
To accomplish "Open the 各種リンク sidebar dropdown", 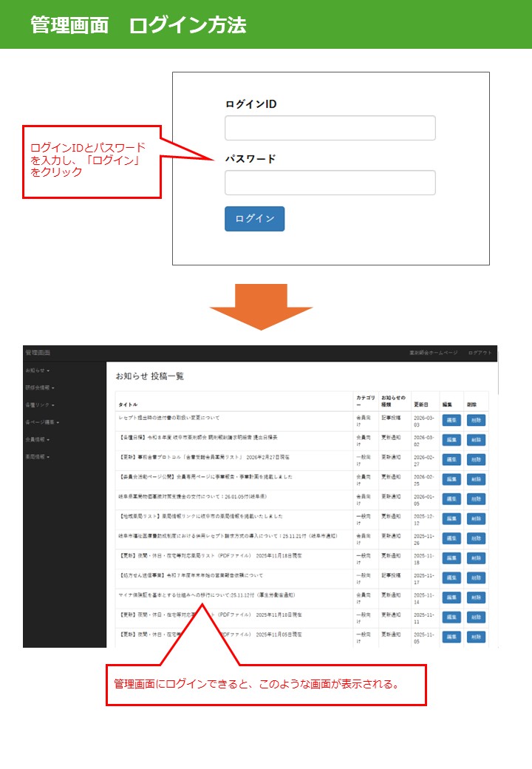I will coord(40,405).
